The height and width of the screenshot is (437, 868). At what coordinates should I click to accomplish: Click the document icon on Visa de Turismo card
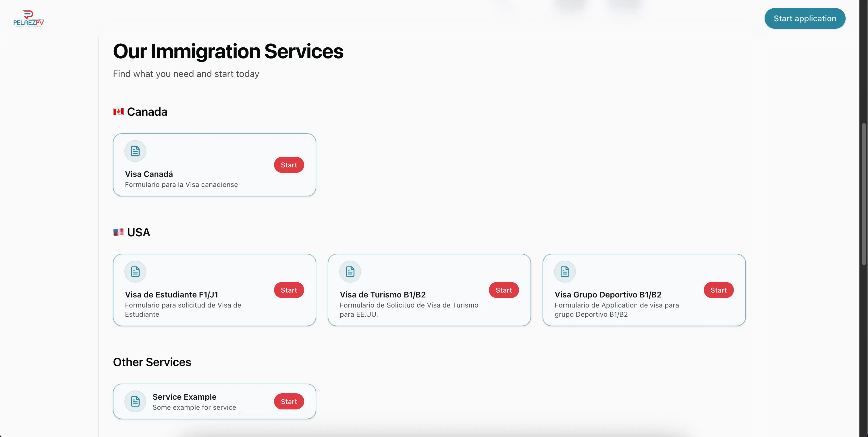[x=350, y=272]
